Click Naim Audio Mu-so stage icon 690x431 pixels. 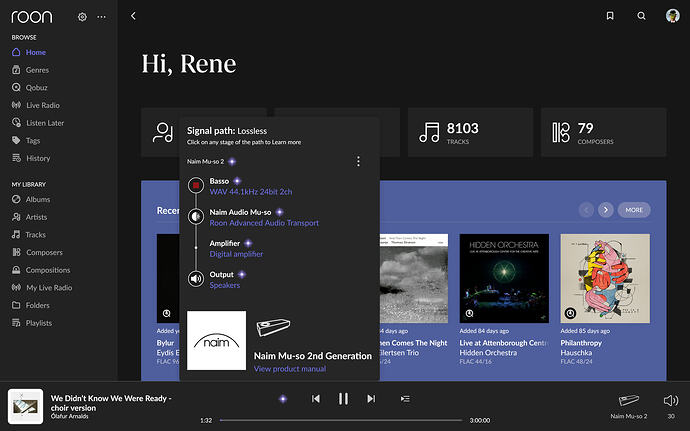[196, 217]
